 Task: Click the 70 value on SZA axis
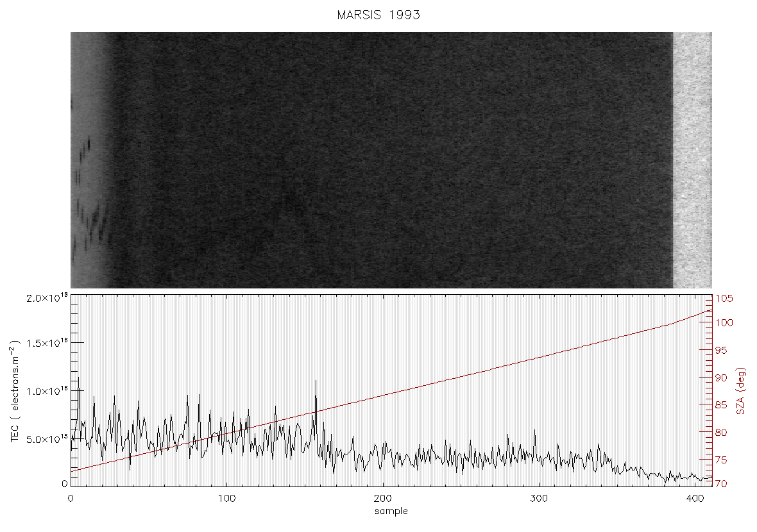[721, 483]
